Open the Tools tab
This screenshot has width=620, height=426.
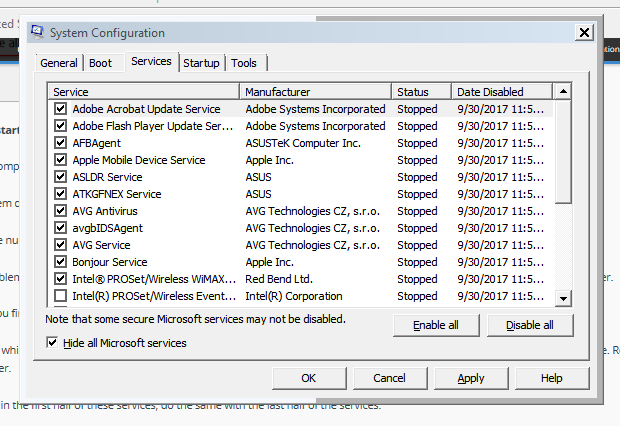click(244, 63)
